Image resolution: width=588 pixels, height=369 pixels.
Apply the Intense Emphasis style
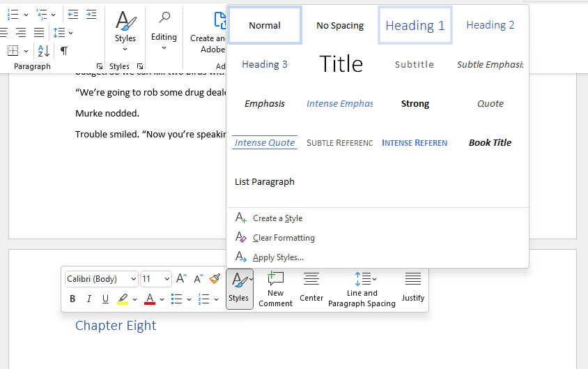340,103
